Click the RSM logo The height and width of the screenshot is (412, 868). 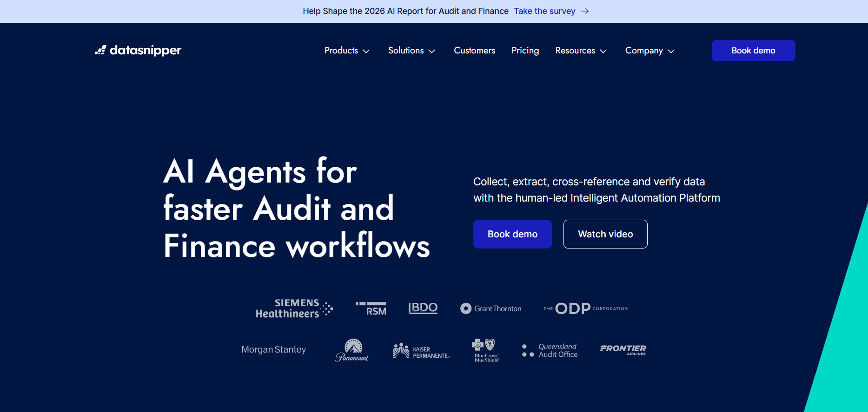(371, 308)
